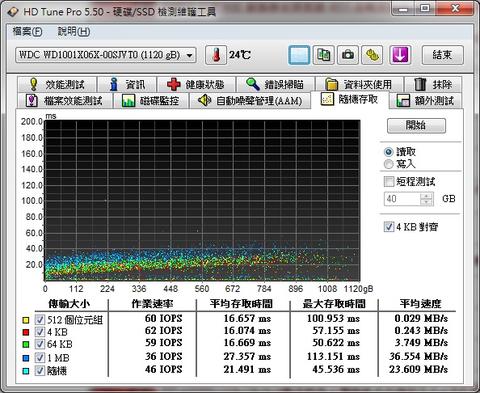Switch to the 資料夾使用 tab

359,84
